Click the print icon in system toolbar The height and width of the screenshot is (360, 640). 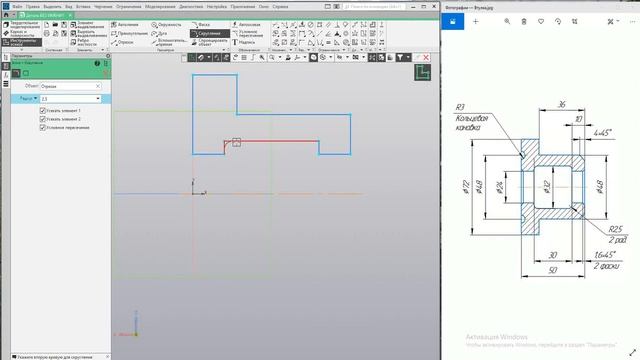coord(47,33)
